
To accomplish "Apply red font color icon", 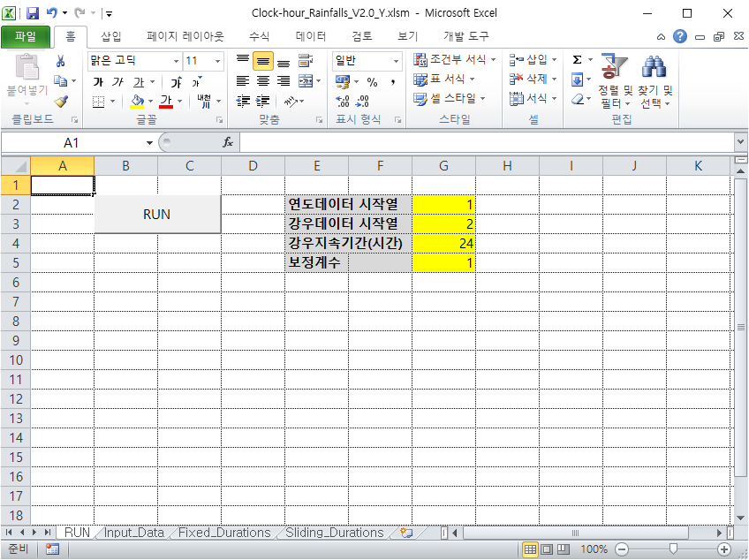I will click(166, 102).
